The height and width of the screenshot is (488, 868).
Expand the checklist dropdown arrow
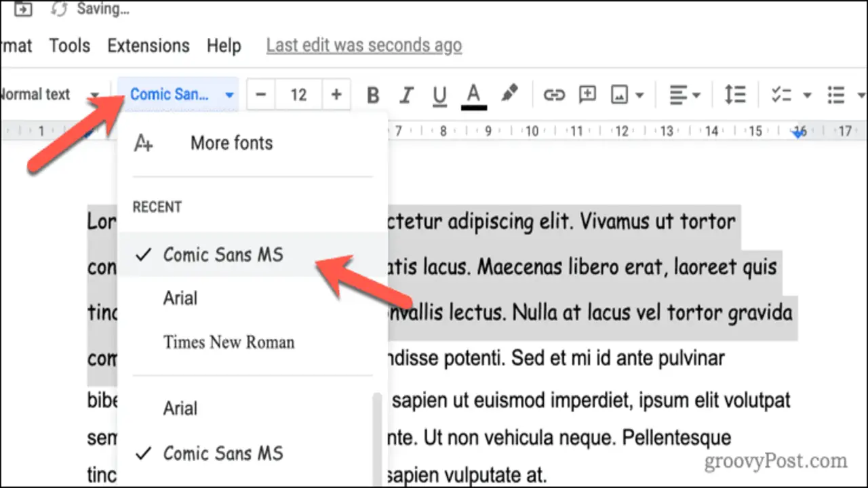tap(807, 96)
